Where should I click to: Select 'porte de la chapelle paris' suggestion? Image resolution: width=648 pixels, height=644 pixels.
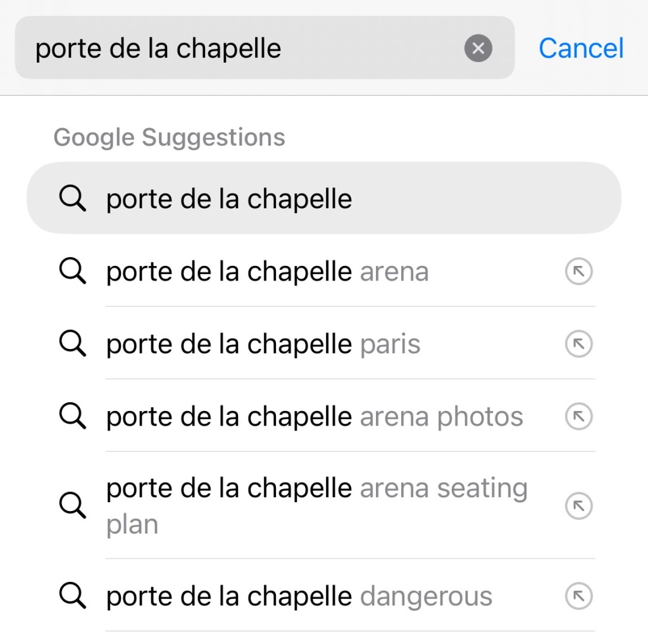pyautogui.click(x=263, y=344)
